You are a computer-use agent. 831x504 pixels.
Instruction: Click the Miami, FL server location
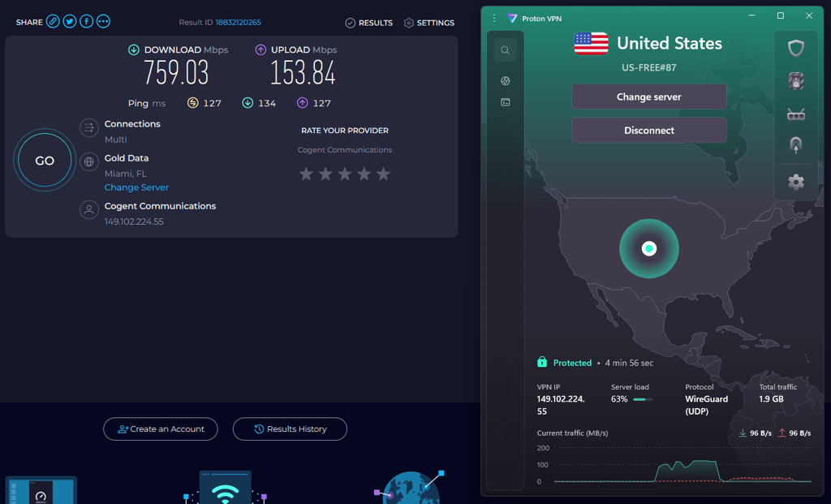tap(126, 174)
